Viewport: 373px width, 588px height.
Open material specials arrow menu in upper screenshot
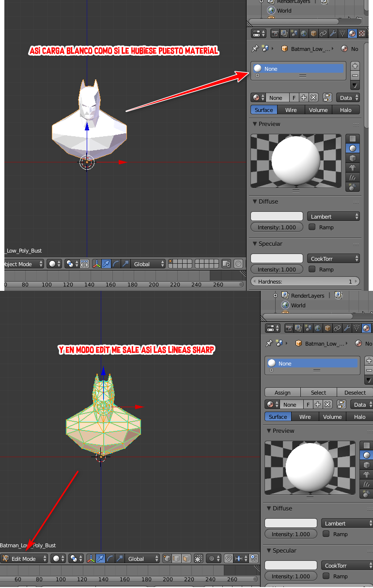click(355, 85)
